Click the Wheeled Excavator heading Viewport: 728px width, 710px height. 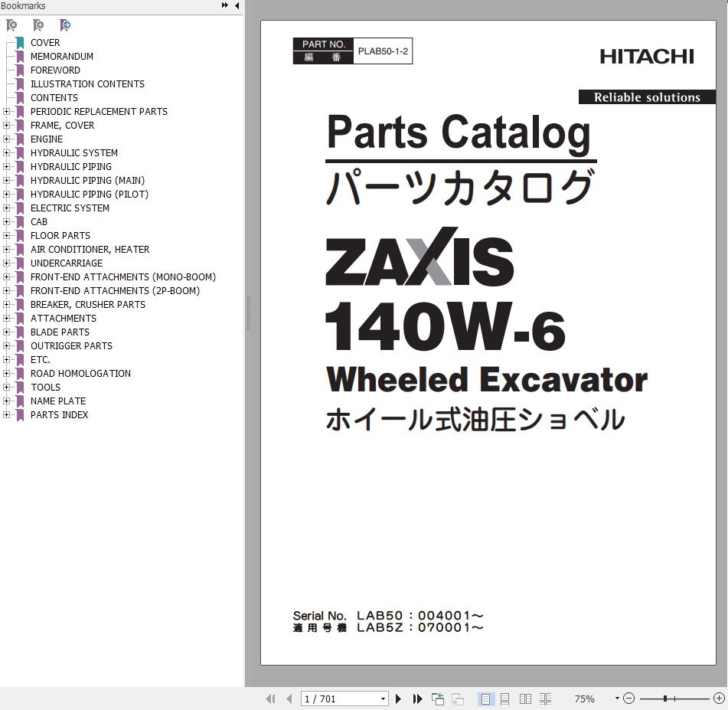point(487,380)
